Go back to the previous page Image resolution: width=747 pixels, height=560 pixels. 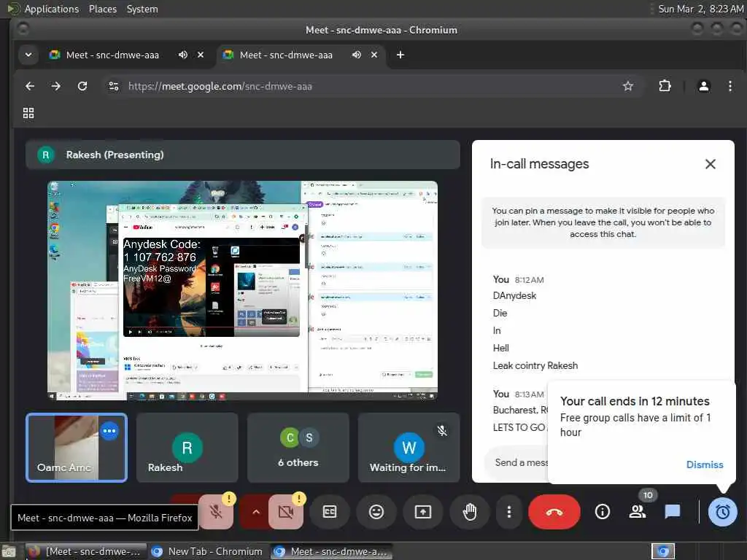point(30,86)
